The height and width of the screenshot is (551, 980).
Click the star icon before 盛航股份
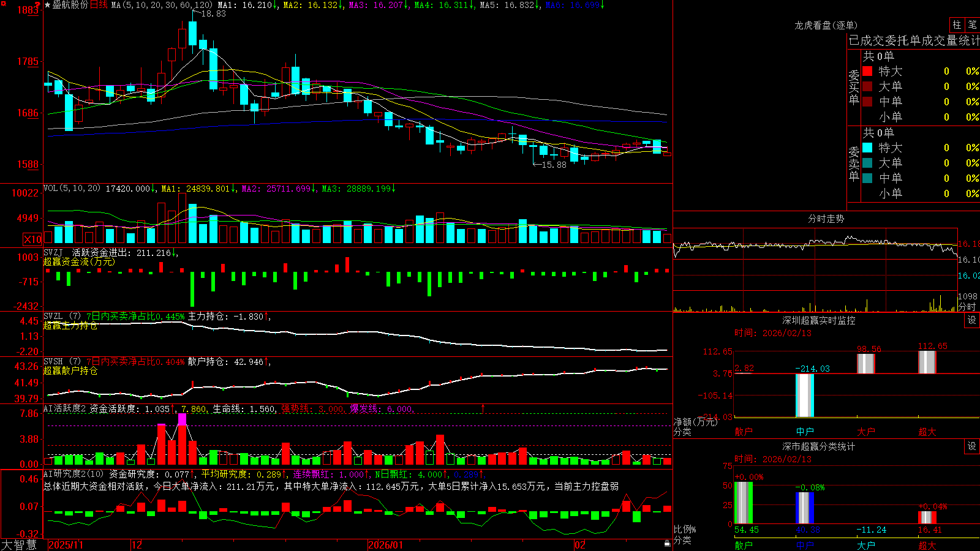click(48, 5)
